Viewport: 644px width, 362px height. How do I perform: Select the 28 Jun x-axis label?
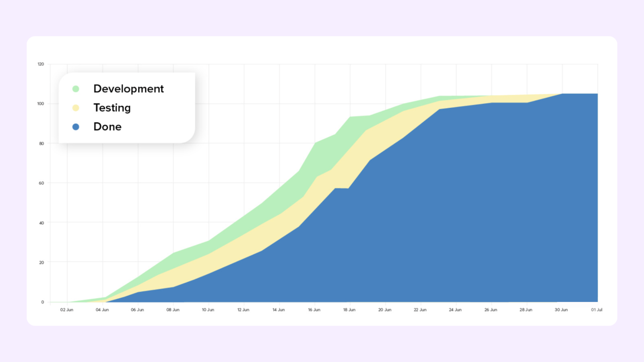click(x=526, y=310)
